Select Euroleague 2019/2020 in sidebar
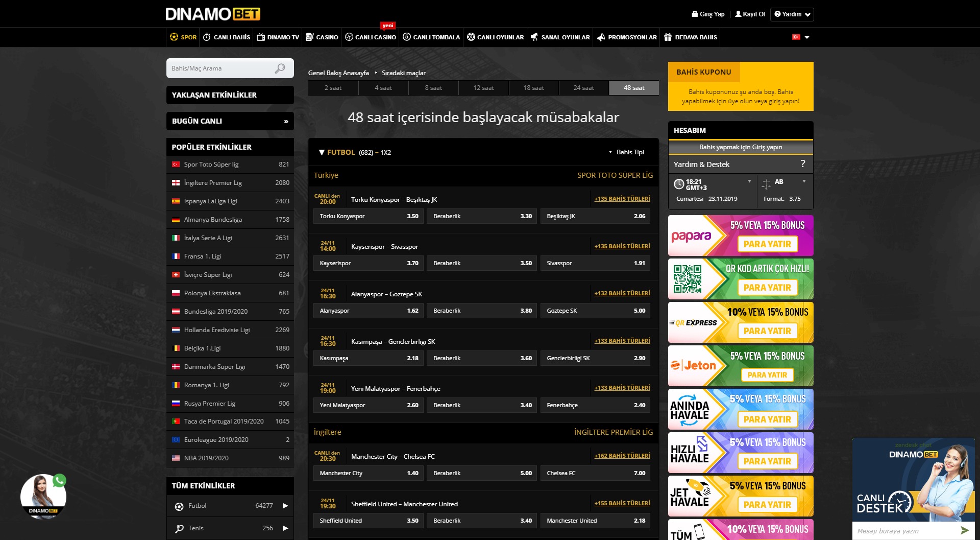Viewport: 980px width, 540px height. [x=230, y=440]
